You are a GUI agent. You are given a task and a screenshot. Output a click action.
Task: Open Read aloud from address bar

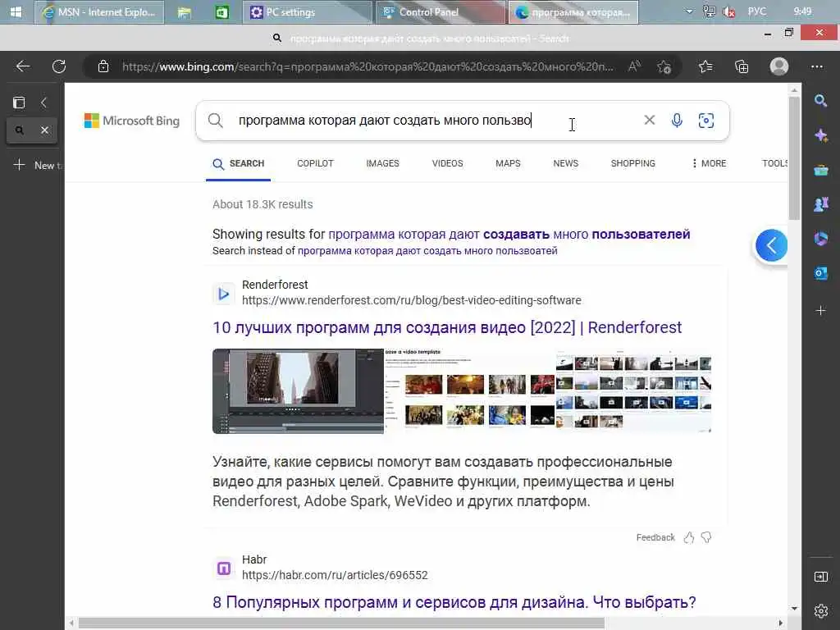(634, 66)
